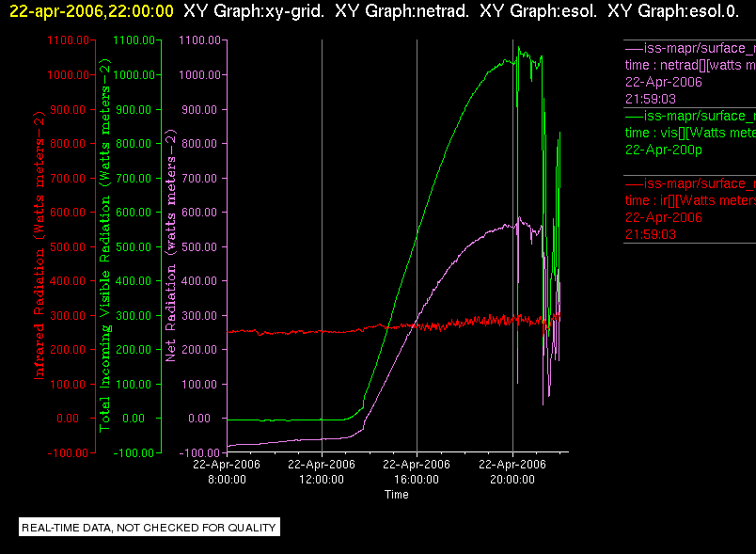Image resolution: width=756 pixels, height=554 pixels.
Task: Click the violet axis value 900.00
Action: (199, 110)
